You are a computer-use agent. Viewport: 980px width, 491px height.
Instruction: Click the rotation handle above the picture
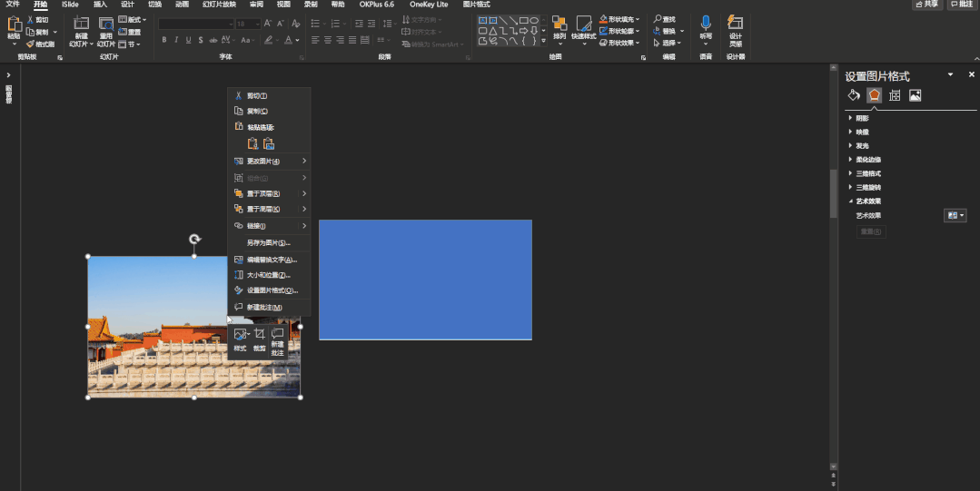point(194,240)
